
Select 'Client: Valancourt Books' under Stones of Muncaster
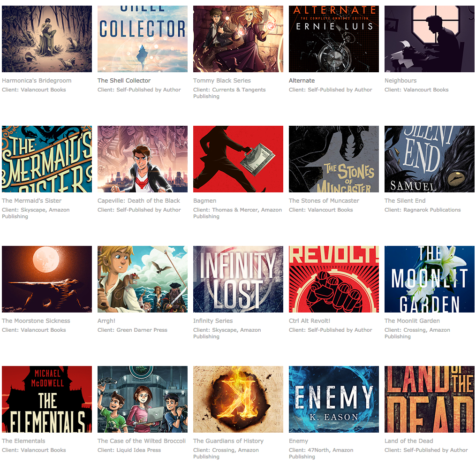coord(321,210)
